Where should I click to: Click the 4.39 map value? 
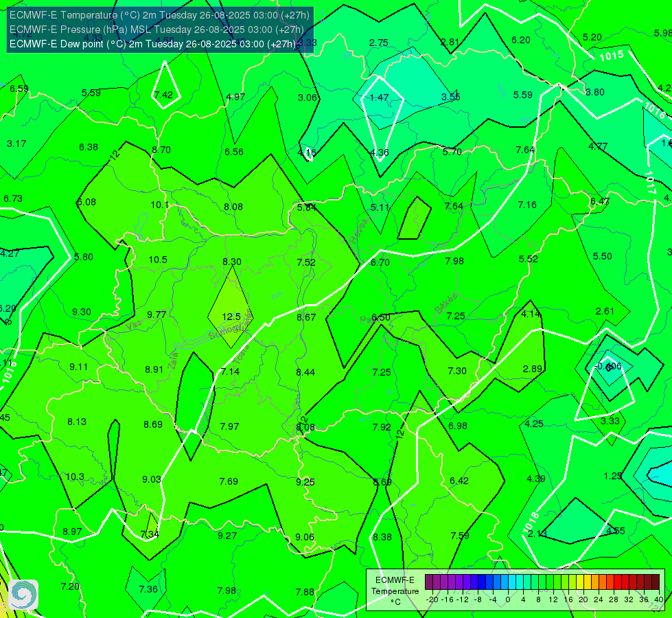[535, 479]
